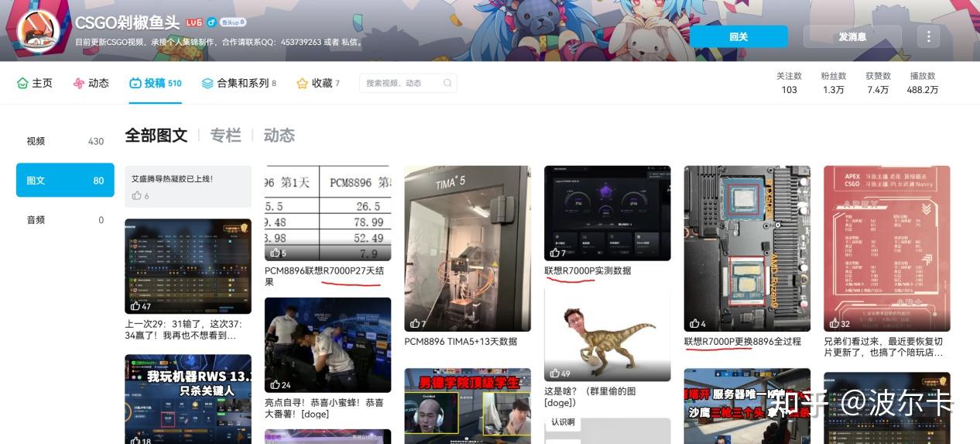Like the 联想R7000P实测数据 post

(554, 253)
